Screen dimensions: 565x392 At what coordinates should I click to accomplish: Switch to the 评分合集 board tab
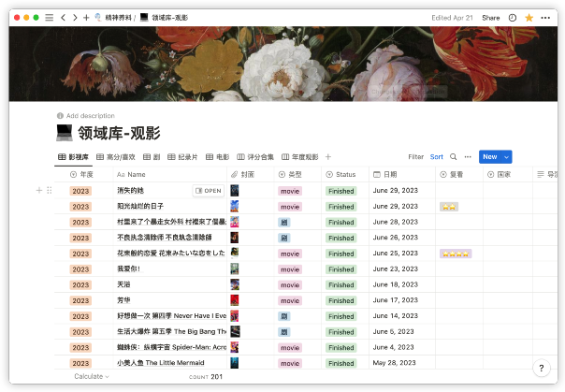coord(255,157)
